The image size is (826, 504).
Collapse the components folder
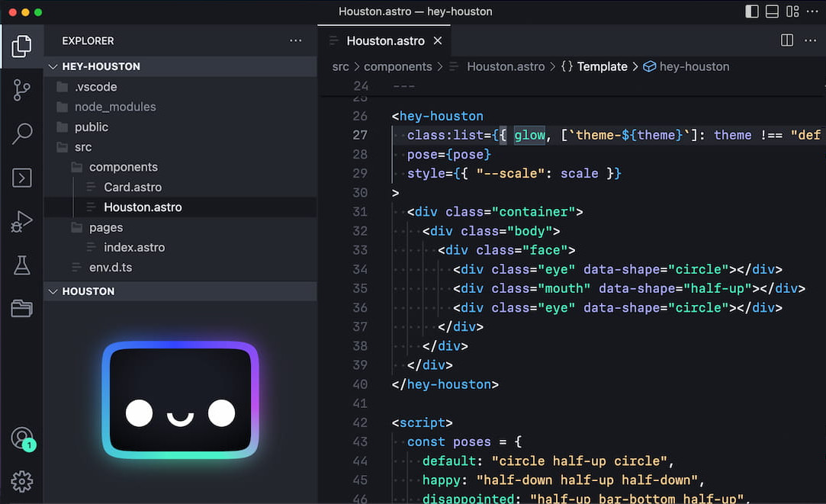point(123,167)
